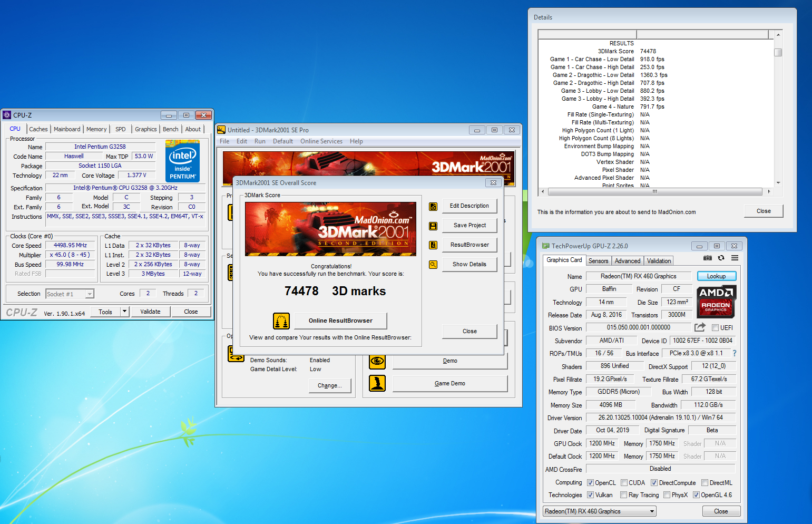Switch to the Sensors tab in GPU-Z
Screen dimensions: 812x524
pyautogui.click(x=598, y=260)
